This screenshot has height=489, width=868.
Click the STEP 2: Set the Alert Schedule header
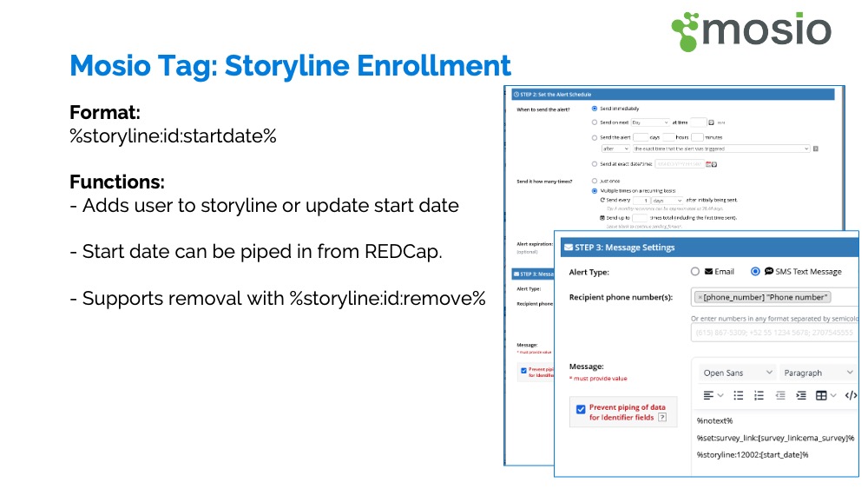click(673, 95)
